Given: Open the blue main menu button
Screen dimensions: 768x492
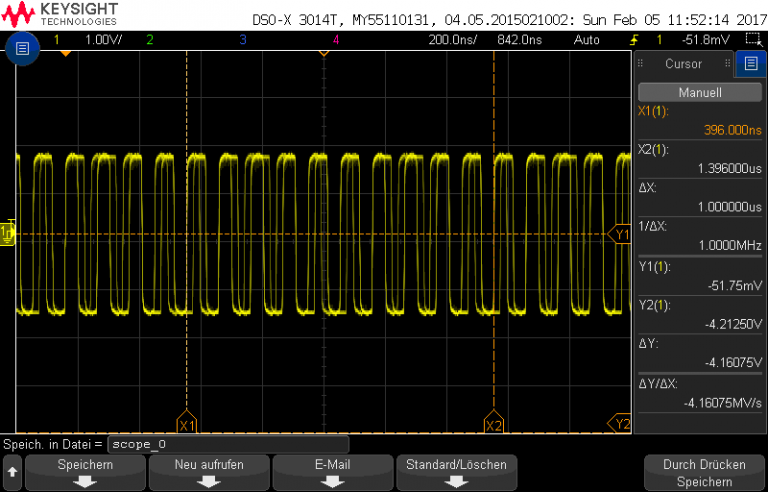Looking at the screenshot, I should tap(23, 48).
